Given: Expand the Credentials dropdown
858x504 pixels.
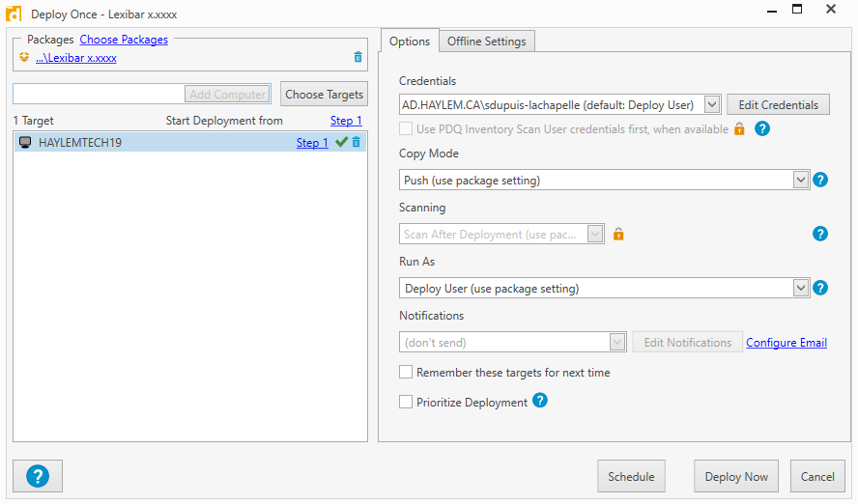Looking at the screenshot, I should point(712,104).
